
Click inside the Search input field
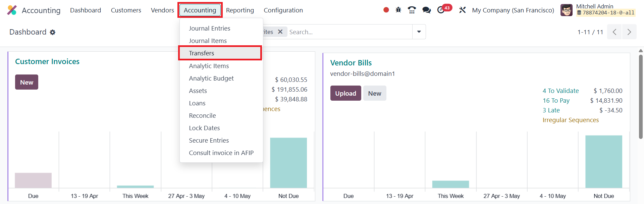tap(350, 32)
